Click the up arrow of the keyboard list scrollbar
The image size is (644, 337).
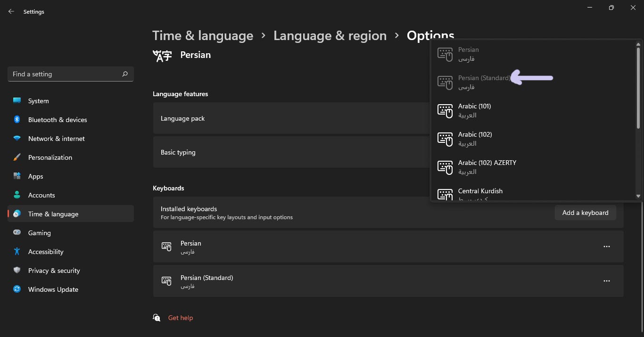[638, 44]
